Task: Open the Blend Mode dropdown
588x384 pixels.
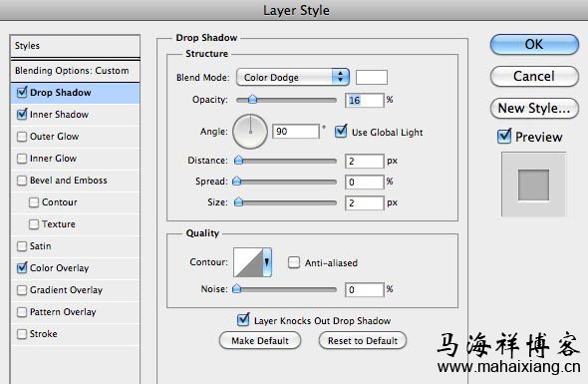Action: (x=293, y=78)
